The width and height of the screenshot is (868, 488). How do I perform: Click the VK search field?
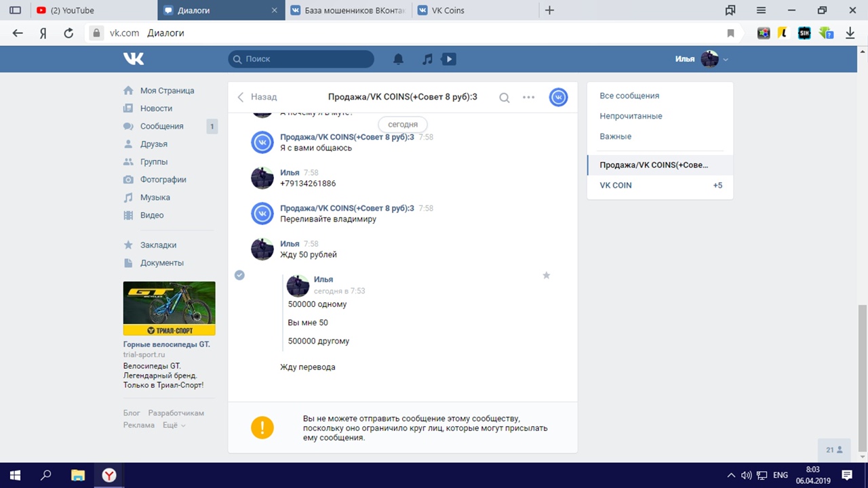pyautogui.click(x=302, y=59)
